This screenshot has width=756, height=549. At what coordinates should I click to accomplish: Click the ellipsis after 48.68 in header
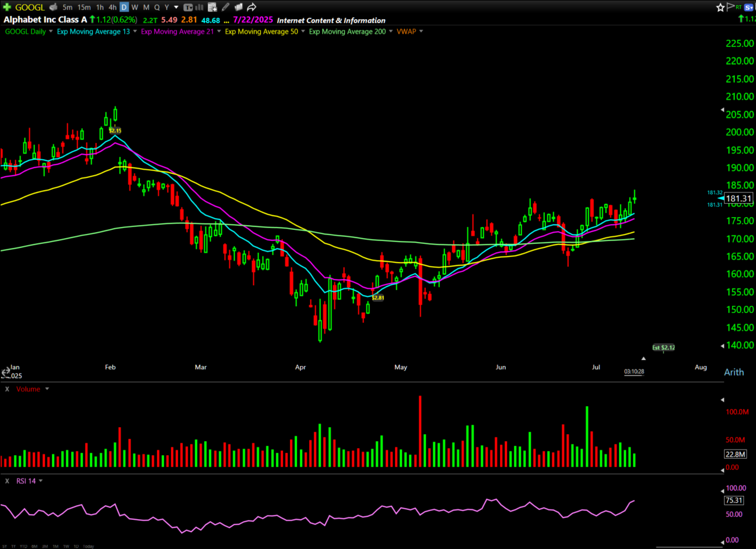pos(226,21)
